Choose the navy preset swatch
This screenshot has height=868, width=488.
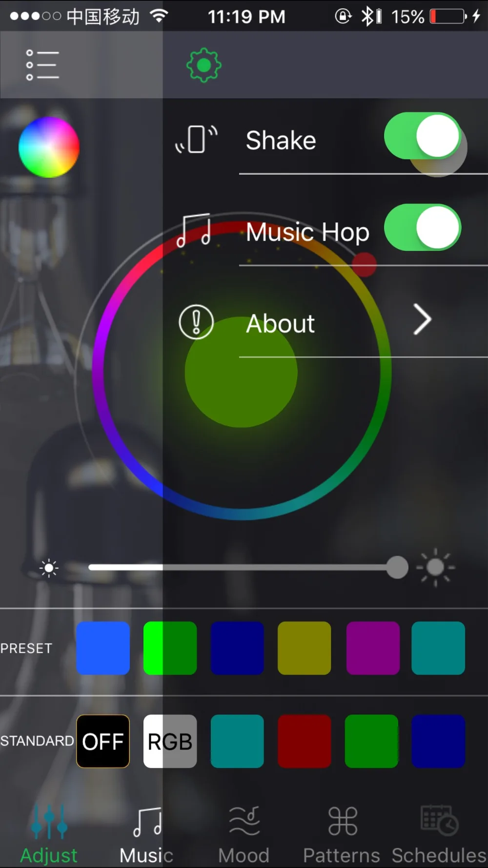point(237,648)
